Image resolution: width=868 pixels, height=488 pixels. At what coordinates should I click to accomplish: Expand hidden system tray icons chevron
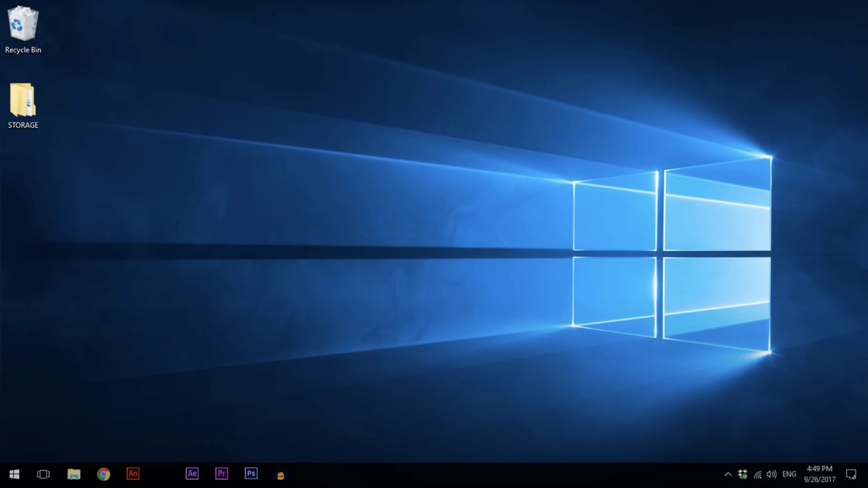[x=728, y=474]
